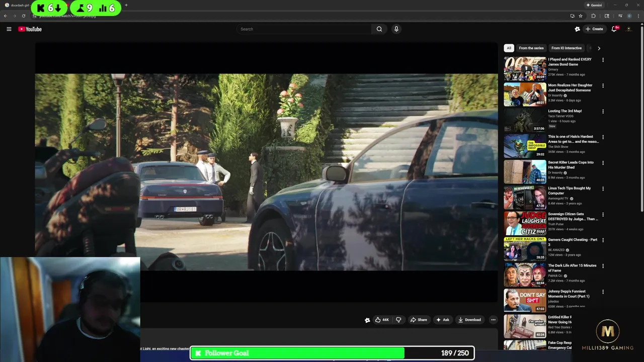The width and height of the screenshot is (644, 362).
Task: Click channel name Patrick Cc:
Action: (555, 276)
